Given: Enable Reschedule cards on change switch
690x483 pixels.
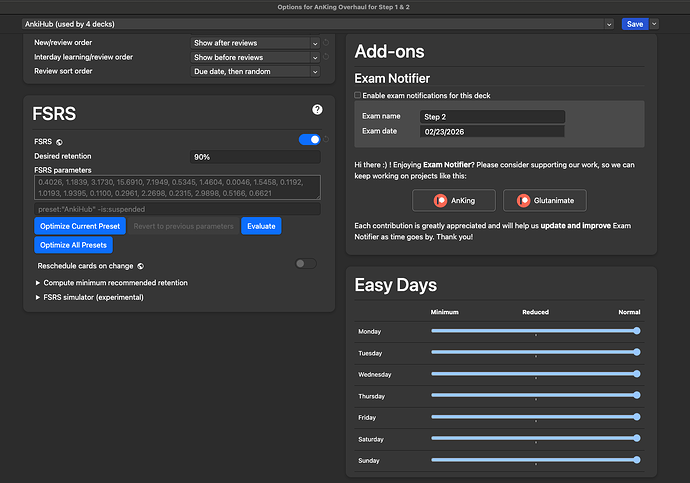Looking at the screenshot, I should 306,263.
